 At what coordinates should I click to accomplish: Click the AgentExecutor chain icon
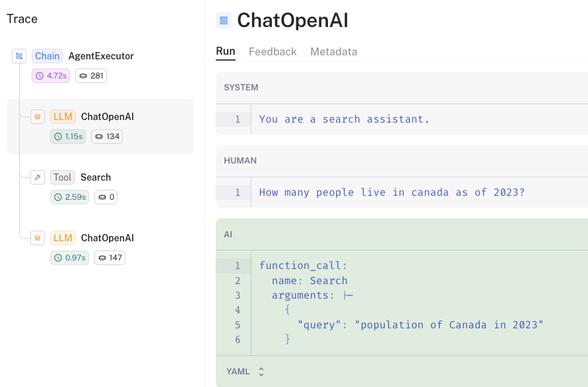19,56
